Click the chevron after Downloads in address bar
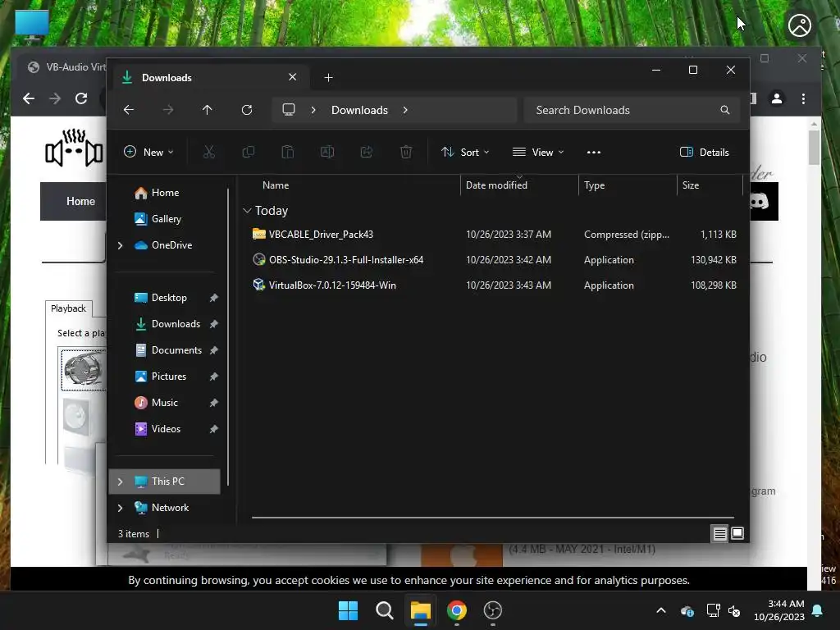Screen dimensions: 840x630 coord(405,110)
